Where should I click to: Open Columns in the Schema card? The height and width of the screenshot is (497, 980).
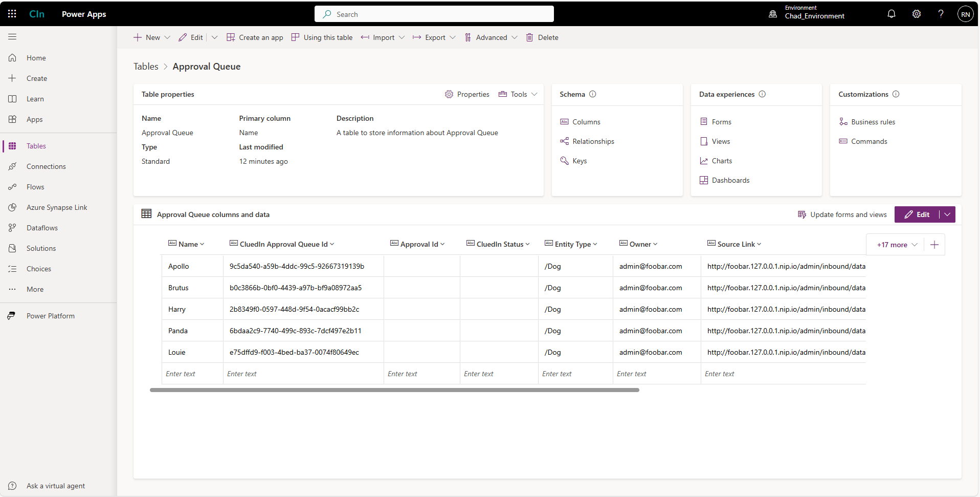click(581, 122)
